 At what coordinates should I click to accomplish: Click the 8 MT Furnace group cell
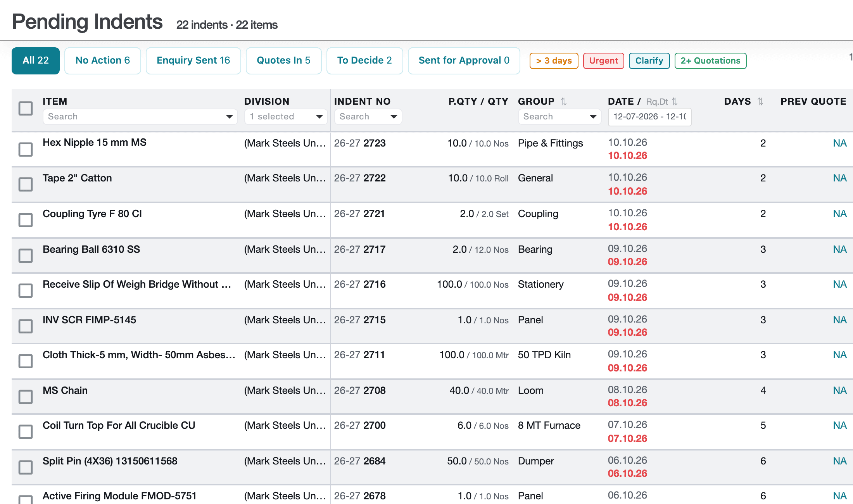point(549,425)
